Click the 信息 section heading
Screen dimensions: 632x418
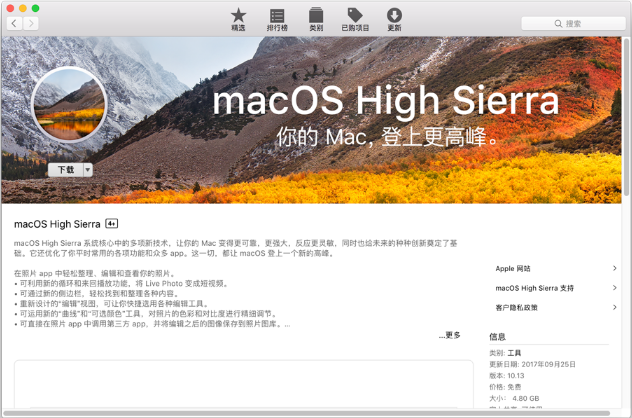tap(497, 337)
